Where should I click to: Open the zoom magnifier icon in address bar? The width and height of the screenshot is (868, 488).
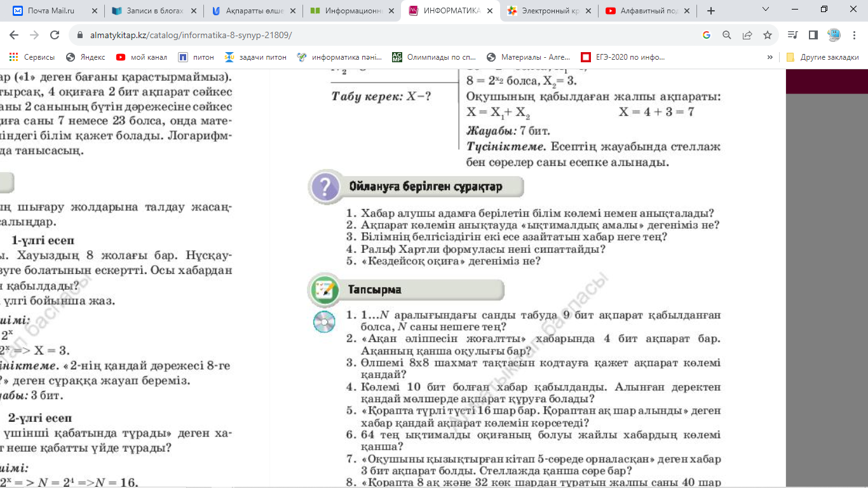coord(726,36)
